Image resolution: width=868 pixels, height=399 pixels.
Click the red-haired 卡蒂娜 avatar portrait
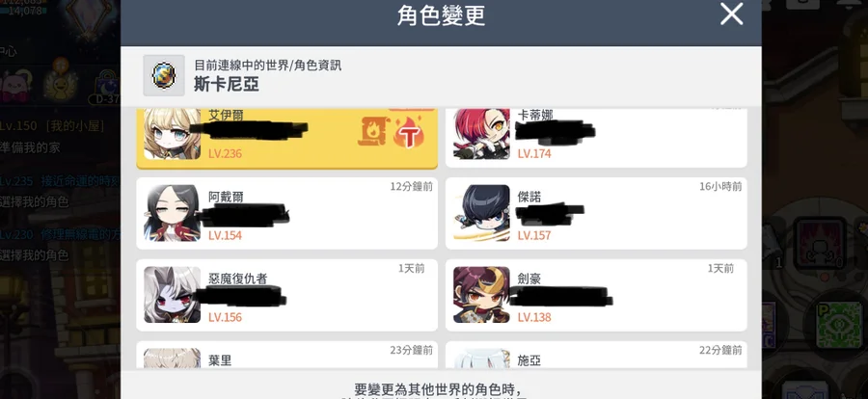click(x=481, y=135)
